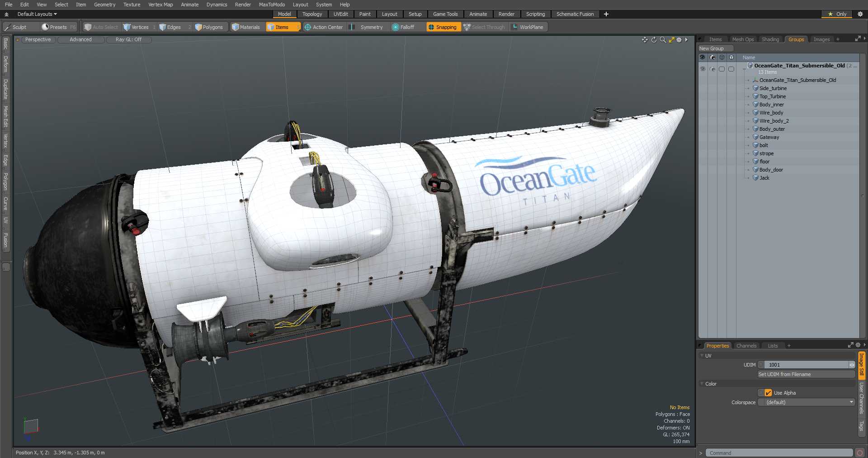Open the Colorspace dropdown

click(807, 402)
